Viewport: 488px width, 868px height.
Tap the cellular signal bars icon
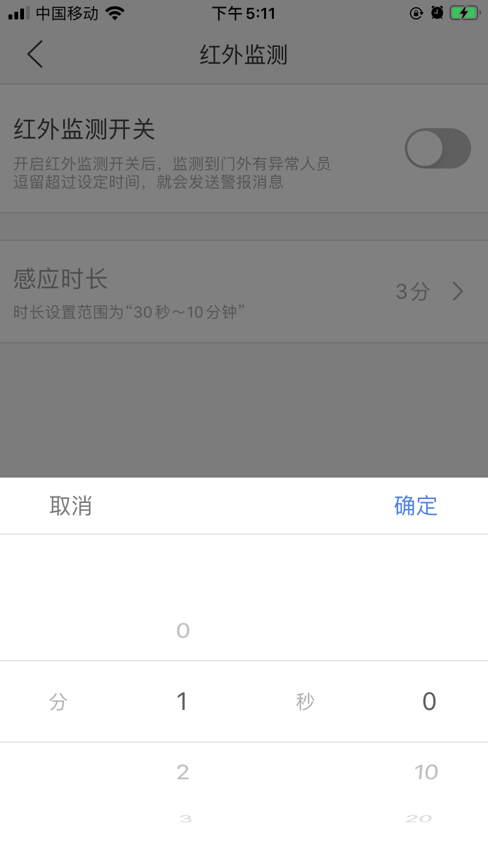click(x=19, y=13)
